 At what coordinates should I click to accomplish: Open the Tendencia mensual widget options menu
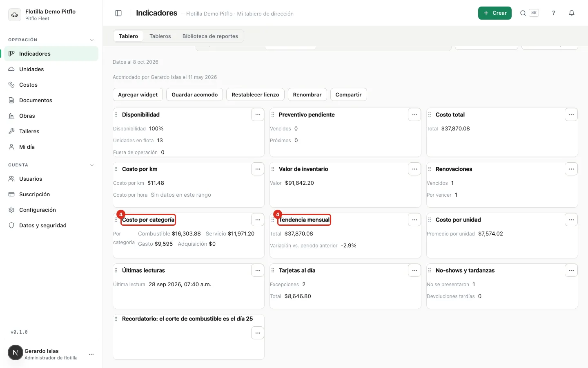(x=414, y=220)
